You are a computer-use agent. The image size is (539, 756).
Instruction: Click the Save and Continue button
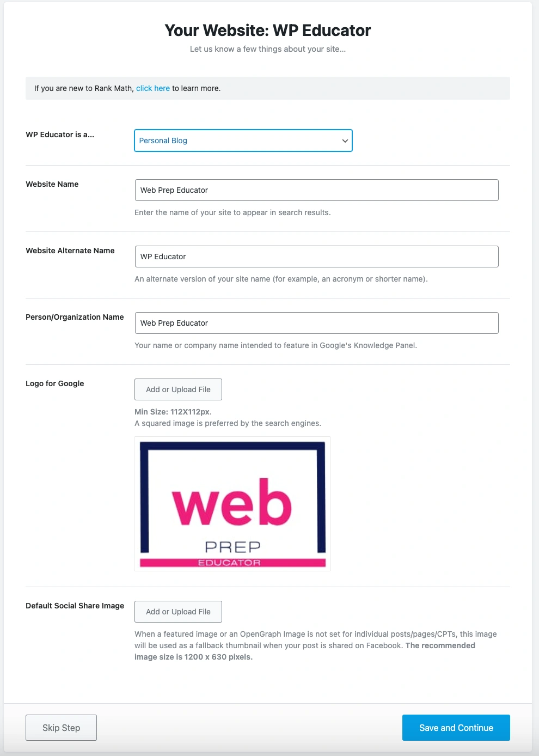(x=456, y=728)
